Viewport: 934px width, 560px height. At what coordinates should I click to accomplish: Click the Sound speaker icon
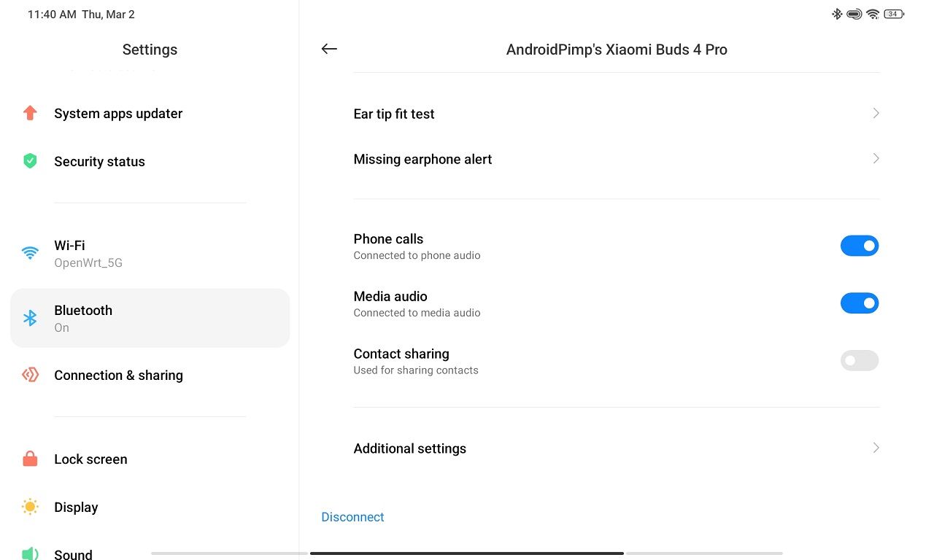pyautogui.click(x=30, y=553)
